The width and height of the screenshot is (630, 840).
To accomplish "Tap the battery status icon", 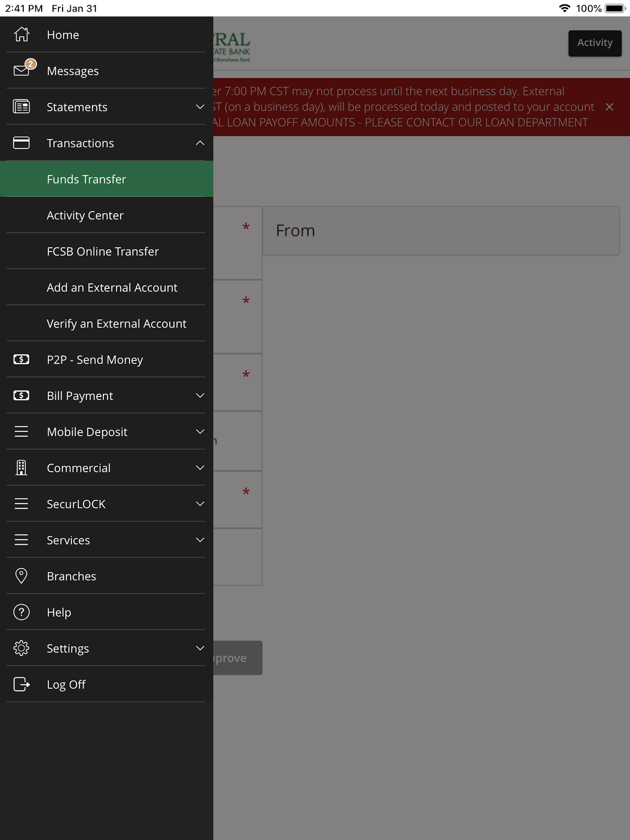I will coord(616,8).
